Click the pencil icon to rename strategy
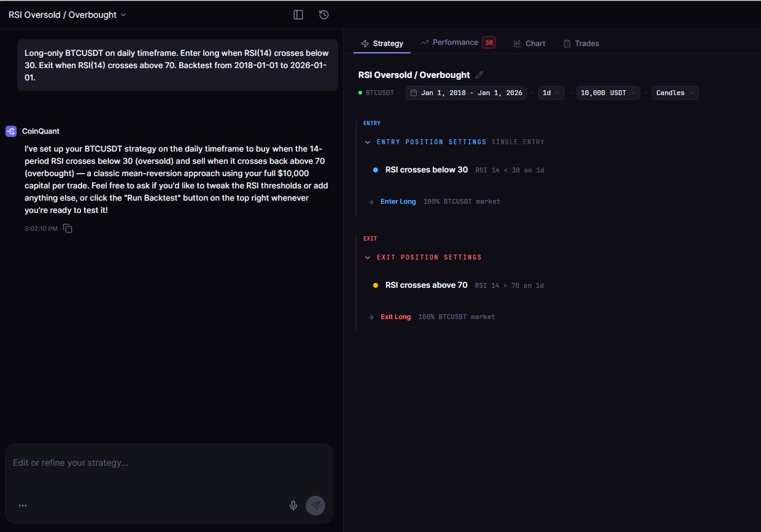 [480, 75]
